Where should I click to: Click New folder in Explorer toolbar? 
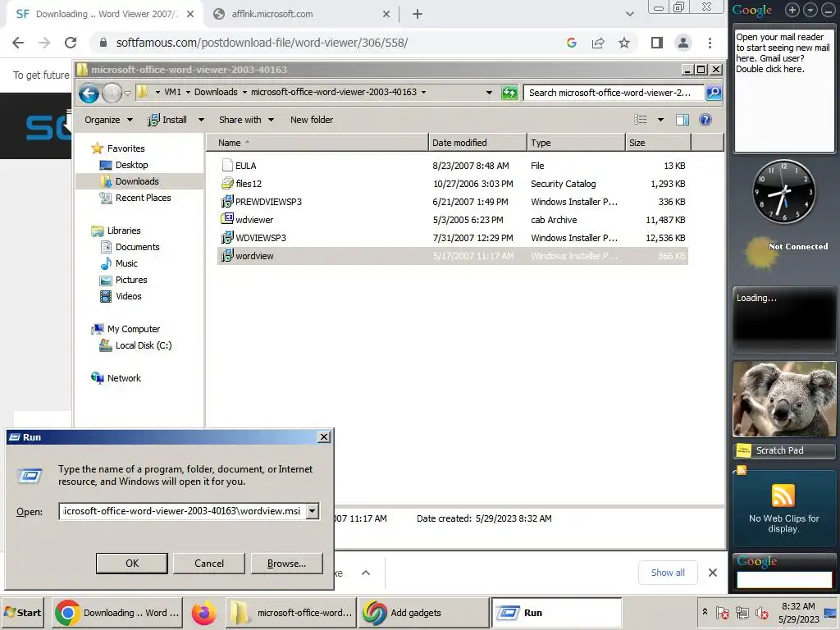click(312, 120)
